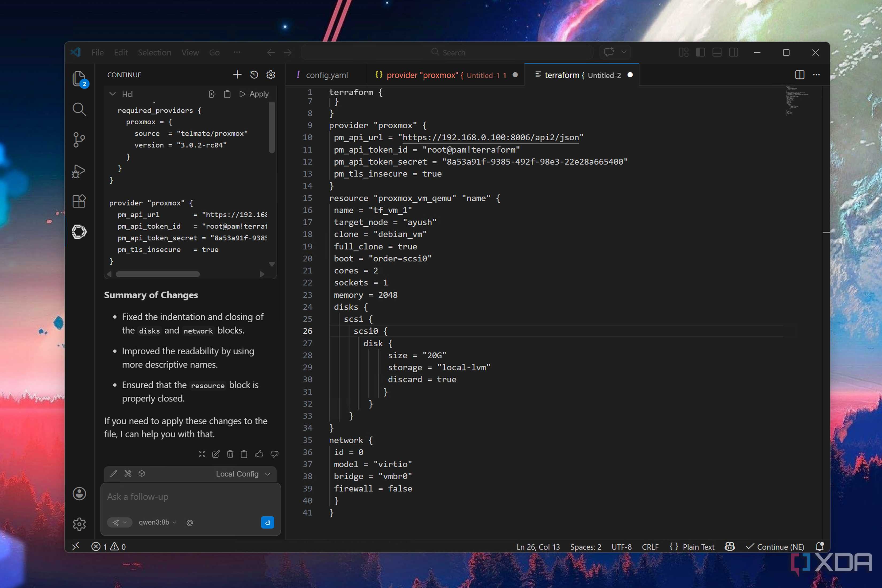This screenshot has width=882, height=588.
Task: Add context with the @ button
Action: [190, 523]
